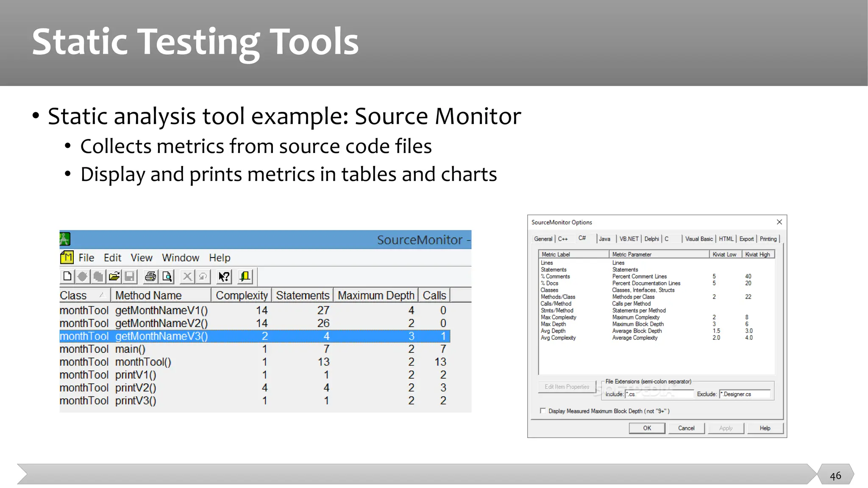The width and height of the screenshot is (868, 488).
Task: Click the Print Preview toolbar icon
Action: (167, 277)
